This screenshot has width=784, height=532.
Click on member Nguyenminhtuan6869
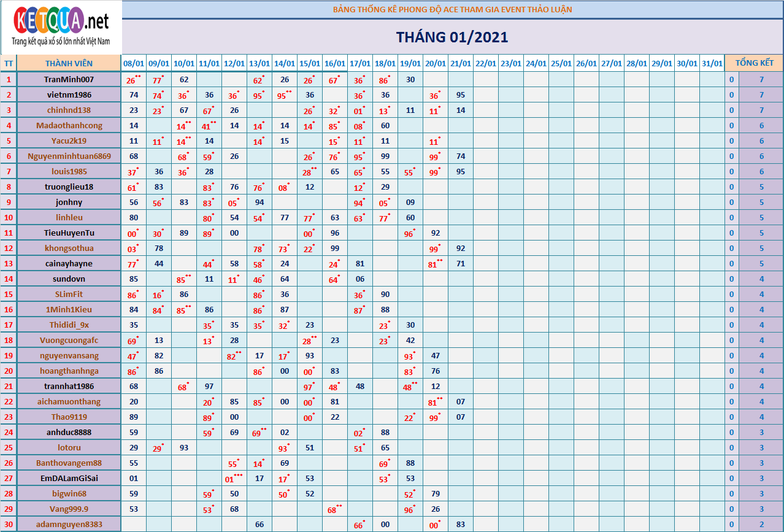pyautogui.click(x=69, y=156)
